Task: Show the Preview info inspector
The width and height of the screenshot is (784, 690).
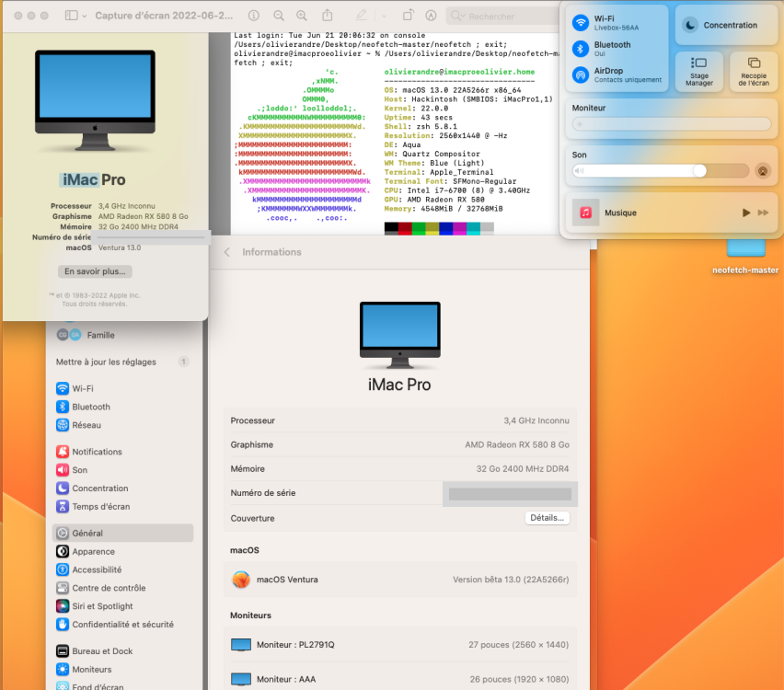Action: tap(254, 16)
